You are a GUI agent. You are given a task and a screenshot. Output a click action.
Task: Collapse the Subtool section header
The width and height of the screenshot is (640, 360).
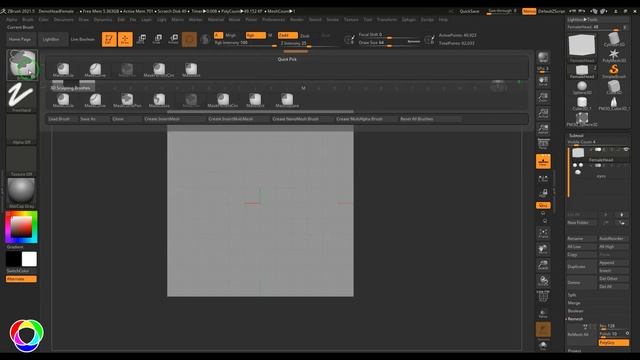[576, 136]
